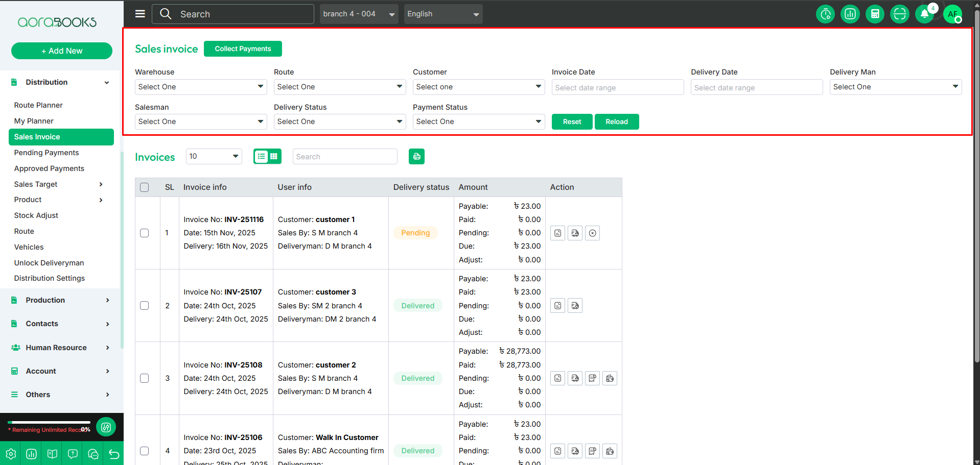This screenshot has width=980, height=465.
Task: Open the calculator icon in top bar
Action: (x=875, y=14)
